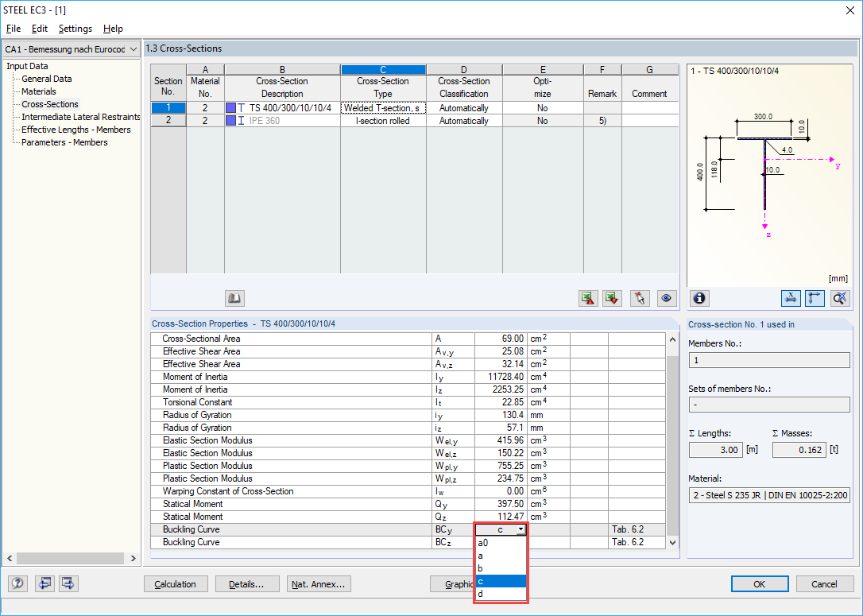Click the import from Excel icon with green arrow
The image size is (863, 616).
(x=611, y=298)
